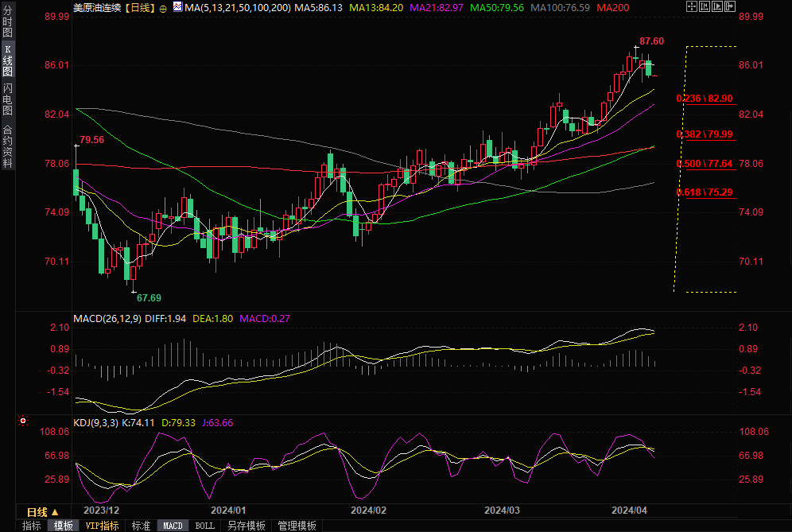Screen dimensions: 792x532
Task: Click the second layout icon in top-right toolbar
Action: tap(704, 7)
